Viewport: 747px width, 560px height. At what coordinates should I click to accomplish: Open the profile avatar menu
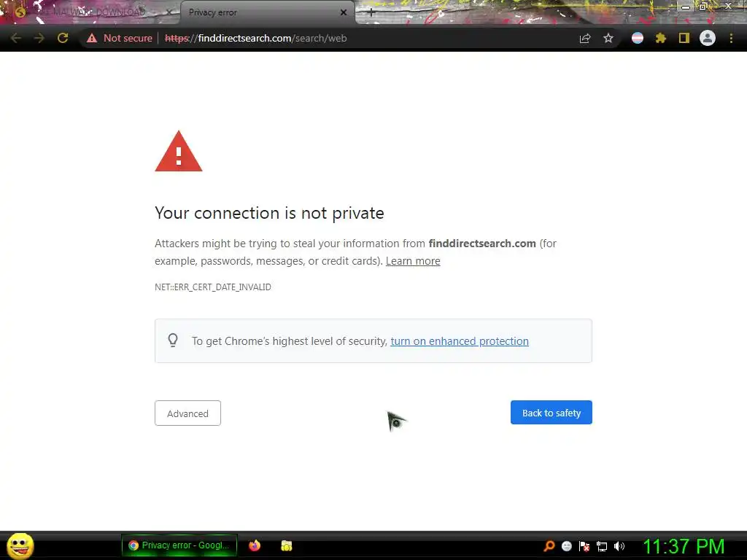point(708,38)
